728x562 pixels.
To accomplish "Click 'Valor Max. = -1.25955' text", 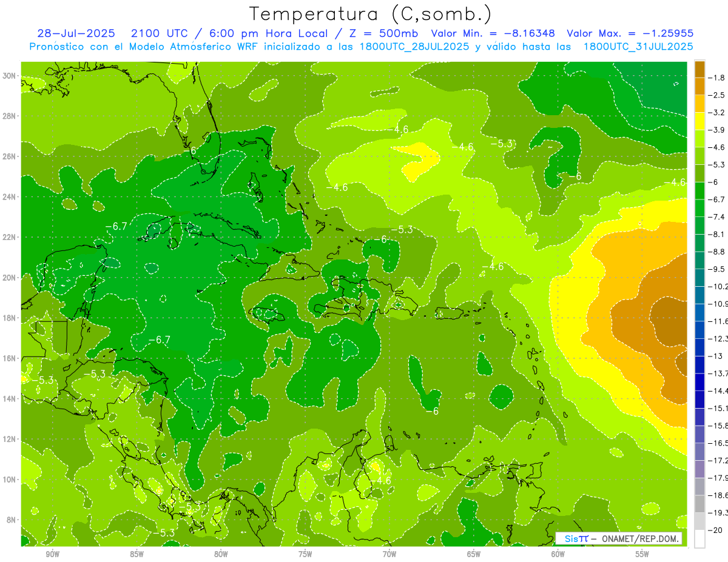I will [630, 33].
